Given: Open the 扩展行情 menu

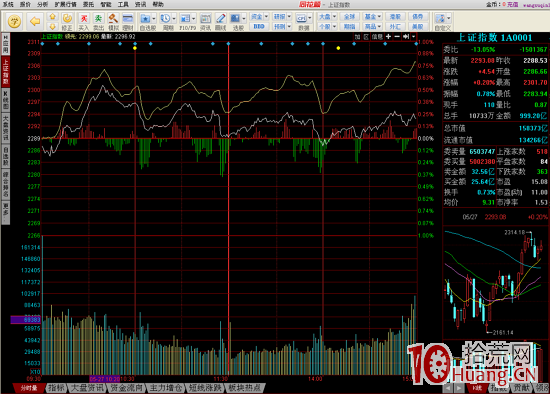Looking at the screenshot, I should point(65,4).
